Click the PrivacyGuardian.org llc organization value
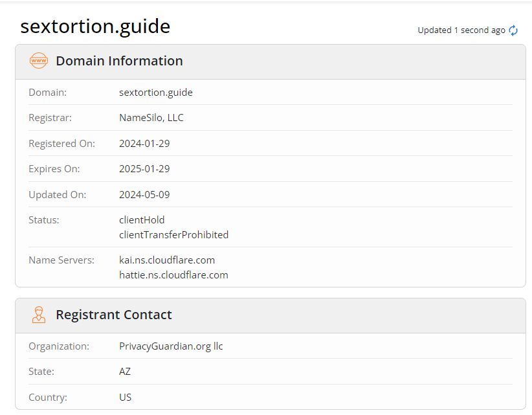The width and height of the screenshot is (532, 415). click(171, 346)
